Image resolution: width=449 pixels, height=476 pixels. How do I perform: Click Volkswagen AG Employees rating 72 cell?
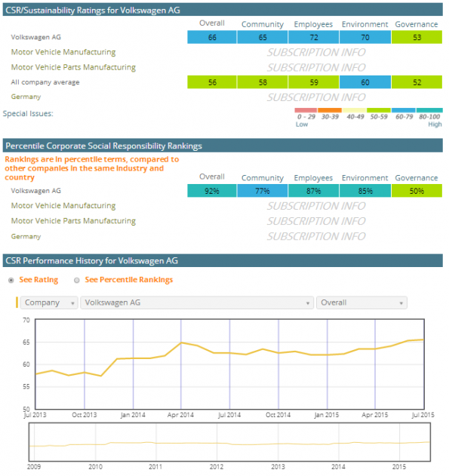tap(314, 37)
